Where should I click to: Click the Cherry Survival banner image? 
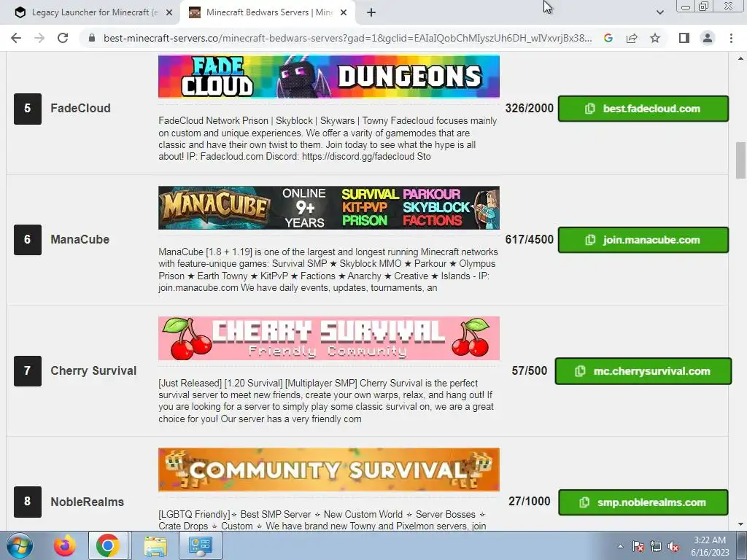point(329,338)
